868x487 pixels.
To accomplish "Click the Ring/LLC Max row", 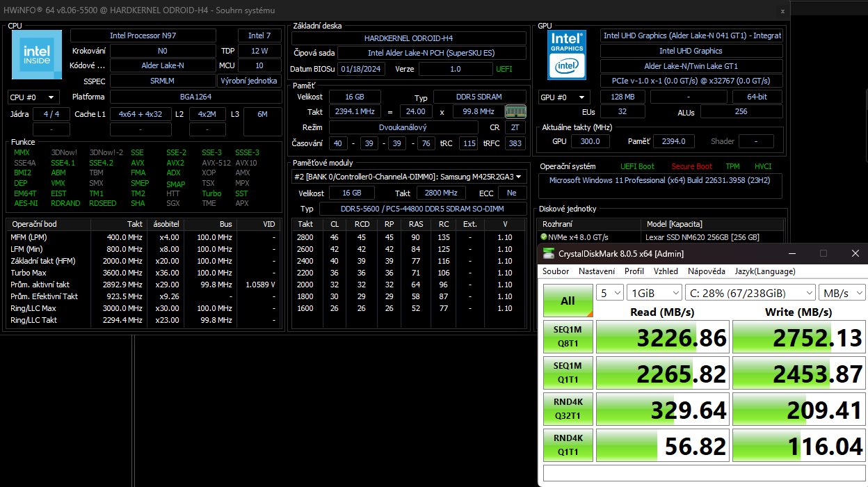I will (x=144, y=308).
